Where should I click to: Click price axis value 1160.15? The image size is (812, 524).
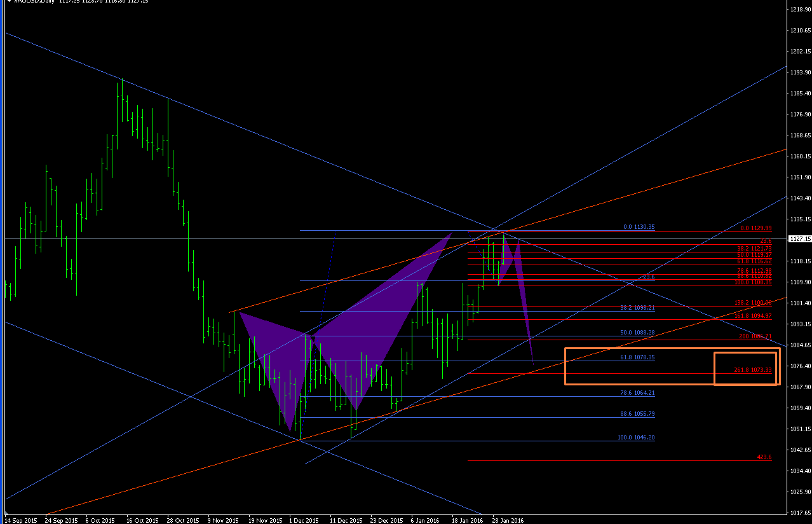click(x=800, y=156)
